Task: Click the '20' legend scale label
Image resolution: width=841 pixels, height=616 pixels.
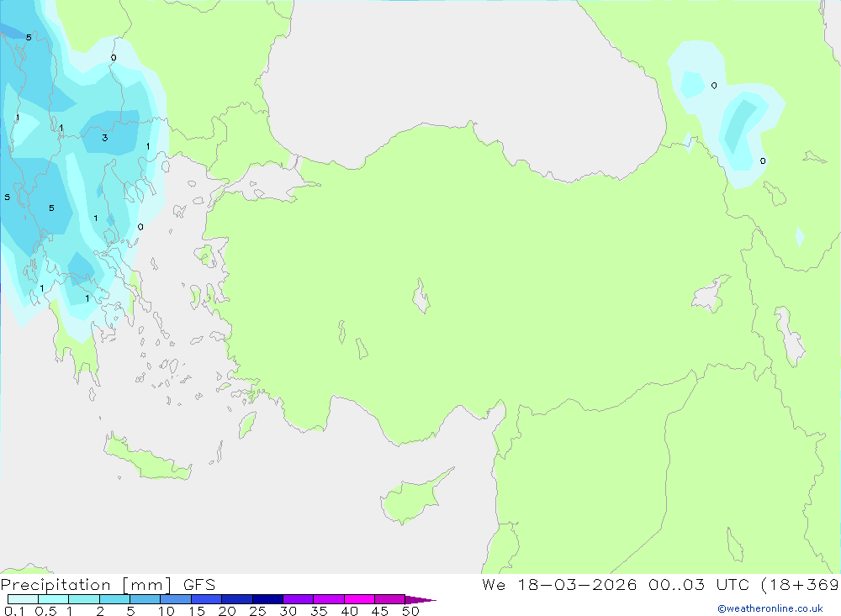Action: click(x=227, y=611)
